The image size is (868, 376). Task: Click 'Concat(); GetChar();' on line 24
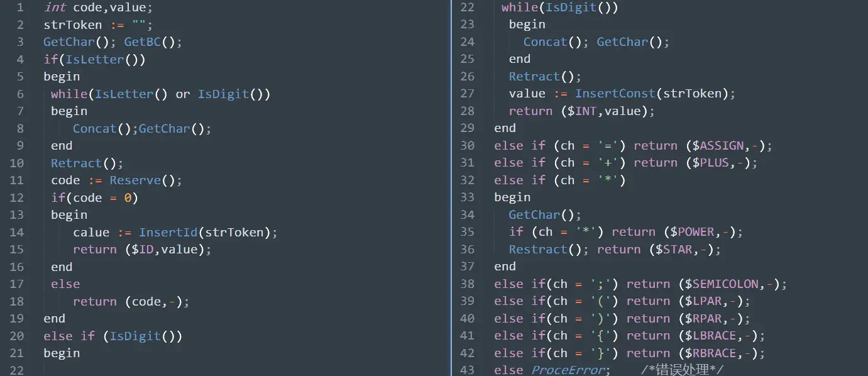coord(596,42)
